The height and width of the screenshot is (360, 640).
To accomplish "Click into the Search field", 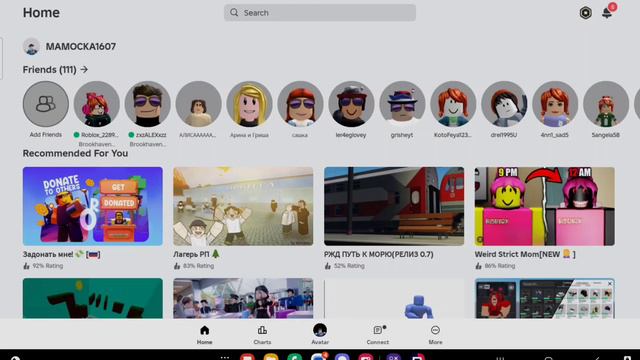I will click(320, 13).
